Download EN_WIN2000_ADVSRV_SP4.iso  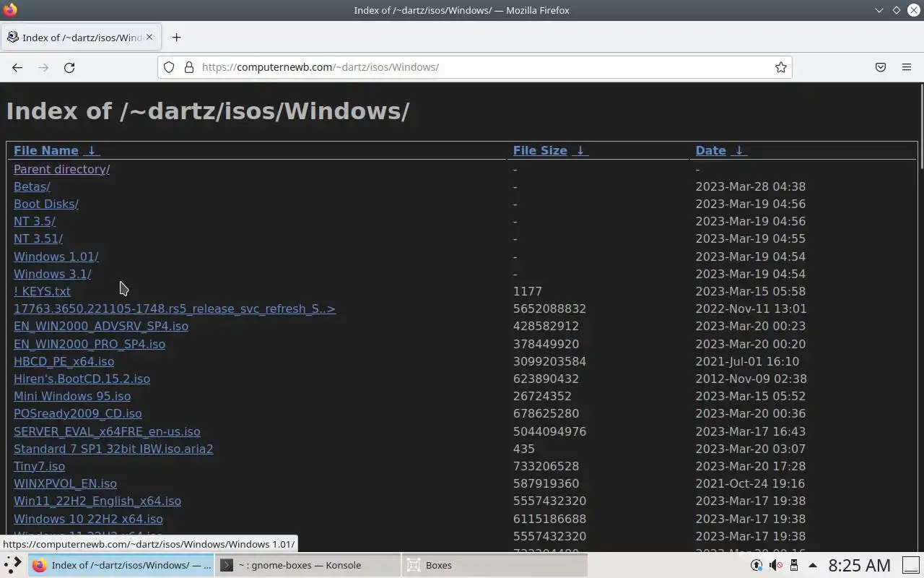point(101,326)
